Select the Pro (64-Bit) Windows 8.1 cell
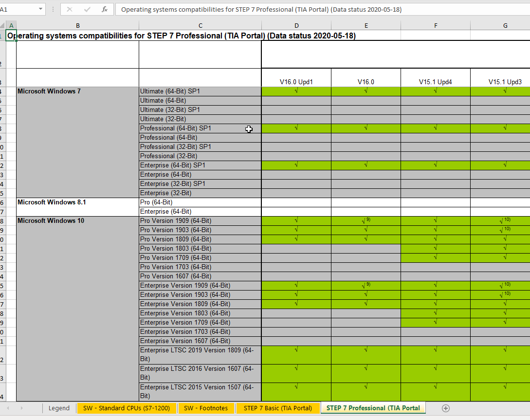The width and height of the screenshot is (530, 420). click(200, 202)
